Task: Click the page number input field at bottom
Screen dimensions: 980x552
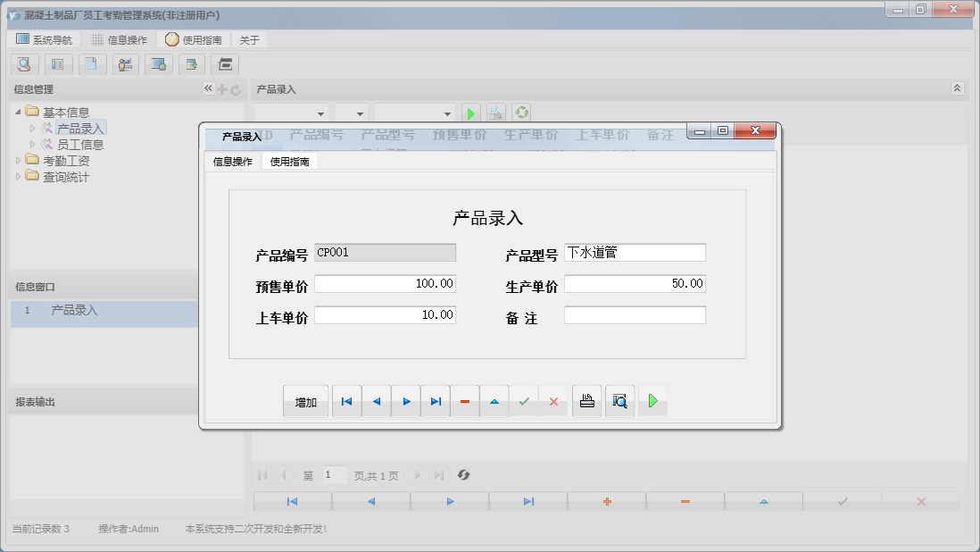Action: (334, 474)
